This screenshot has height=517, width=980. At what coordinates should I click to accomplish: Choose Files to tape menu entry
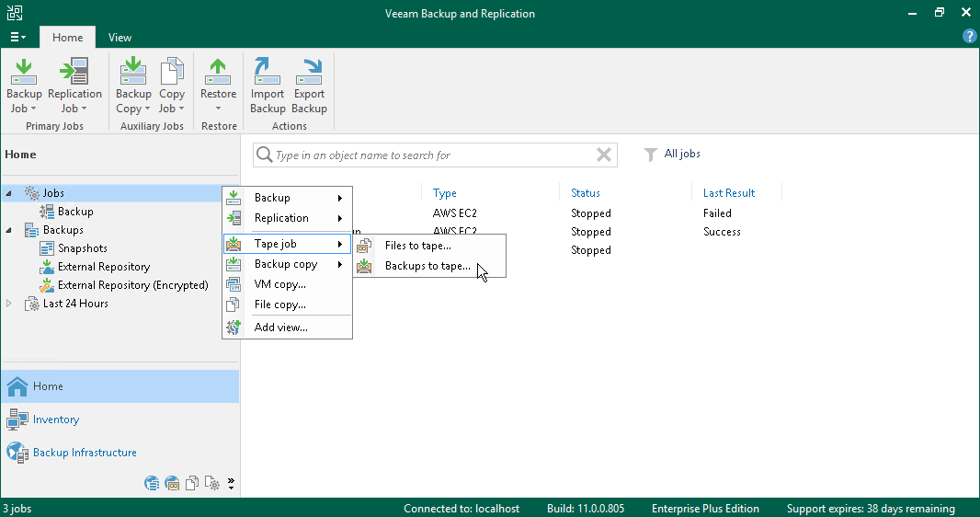coord(417,246)
